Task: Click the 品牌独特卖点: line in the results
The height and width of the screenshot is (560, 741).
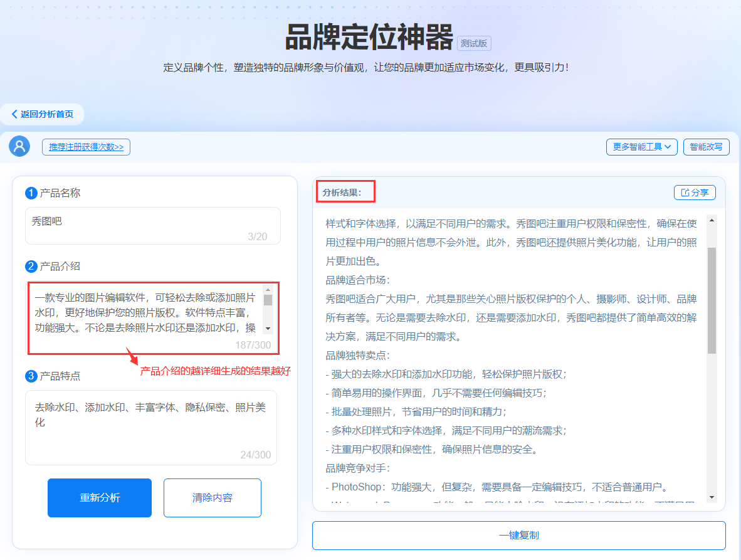Action: (358, 356)
